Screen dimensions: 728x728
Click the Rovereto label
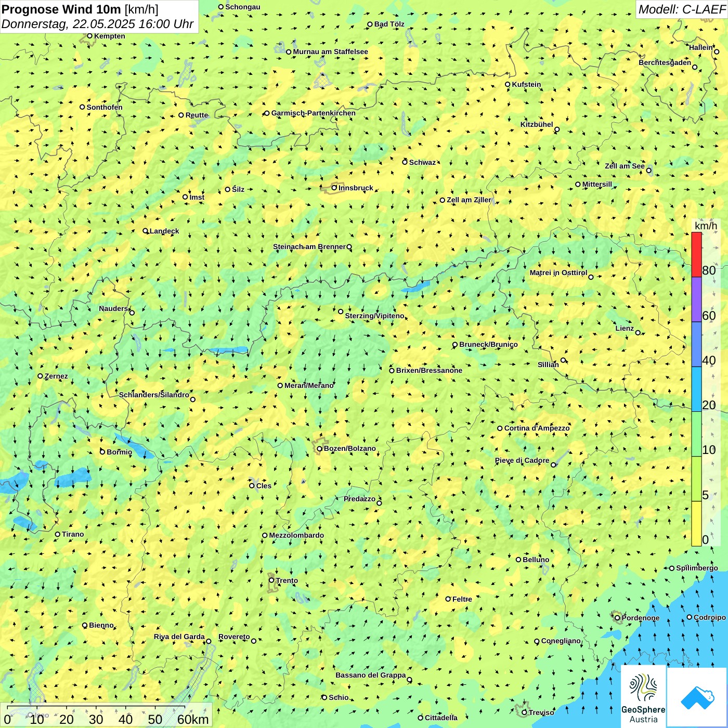pyautogui.click(x=234, y=636)
